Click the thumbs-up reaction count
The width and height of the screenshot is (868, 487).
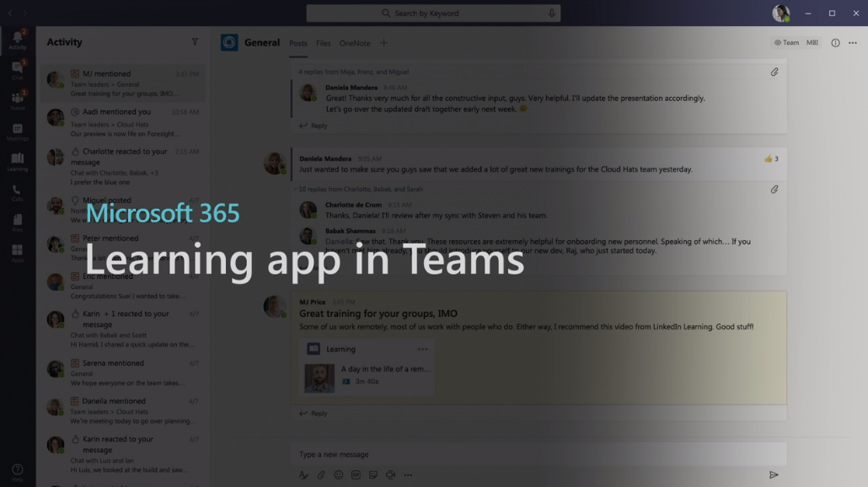coord(771,159)
